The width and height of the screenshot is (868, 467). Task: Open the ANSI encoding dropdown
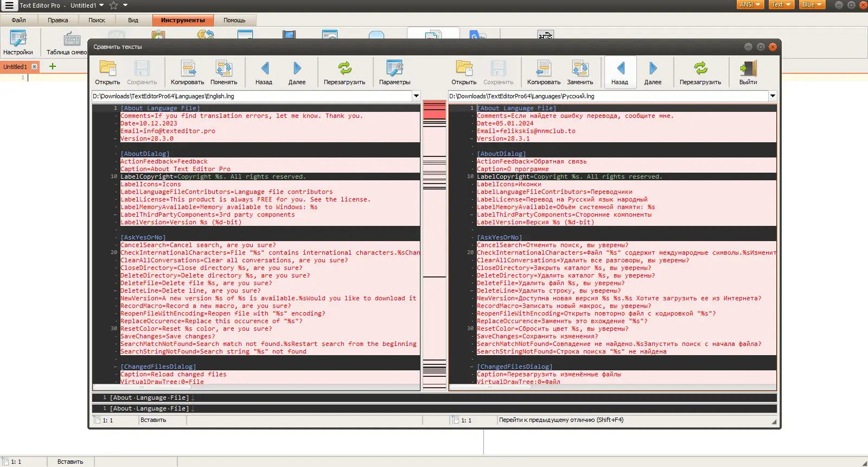click(x=750, y=5)
